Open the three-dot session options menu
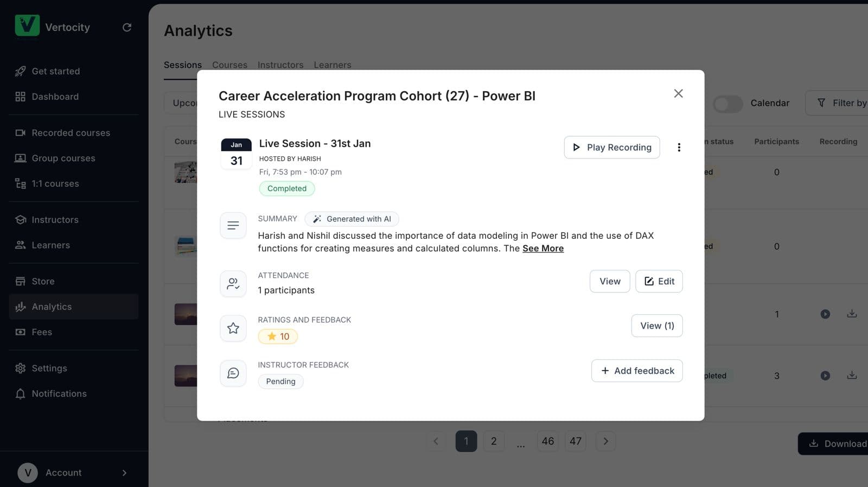Image resolution: width=868 pixels, height=487 pixels. pos(679,147)
